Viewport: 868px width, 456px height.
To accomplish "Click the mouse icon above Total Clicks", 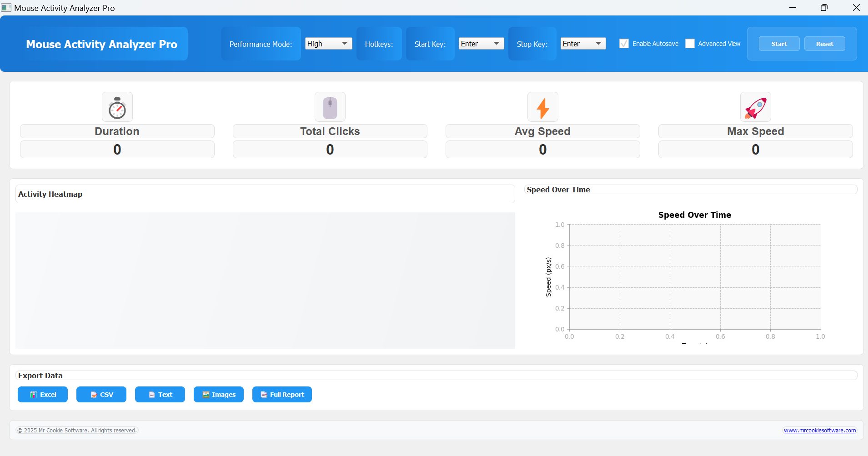I will click(x=330, y=107).
